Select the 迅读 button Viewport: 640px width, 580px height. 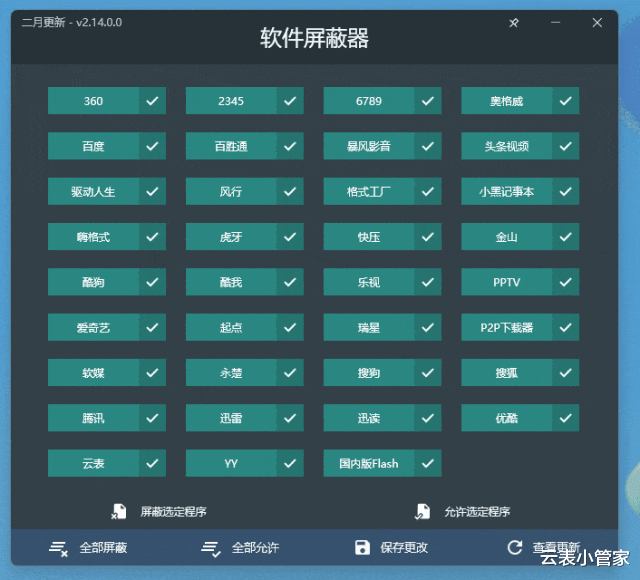pyautogui.click(x=369, y=418)
